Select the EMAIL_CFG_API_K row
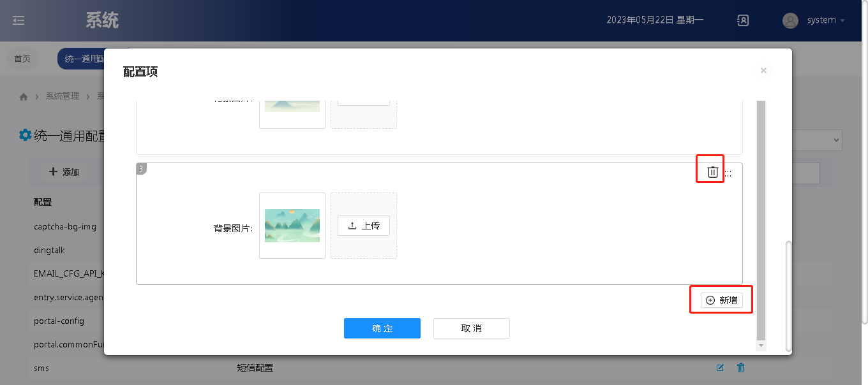The image size is (868, 385). click(x=69, y=273)
